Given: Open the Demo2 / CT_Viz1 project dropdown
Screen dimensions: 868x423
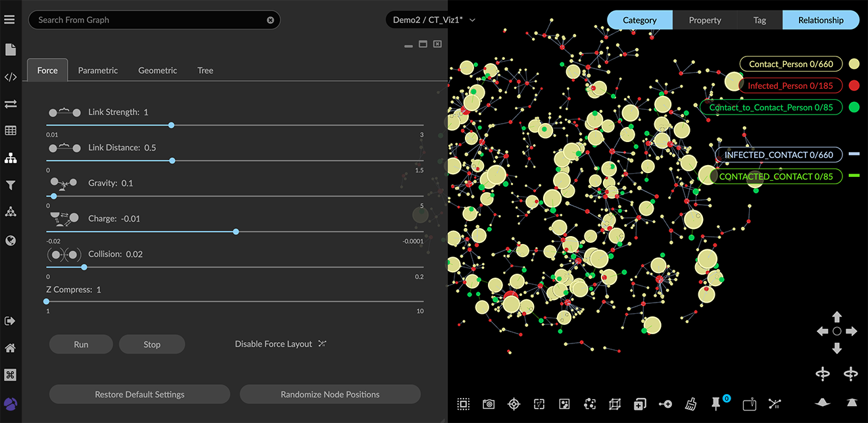Looking at the screenshot, I should tap(433, 20).
